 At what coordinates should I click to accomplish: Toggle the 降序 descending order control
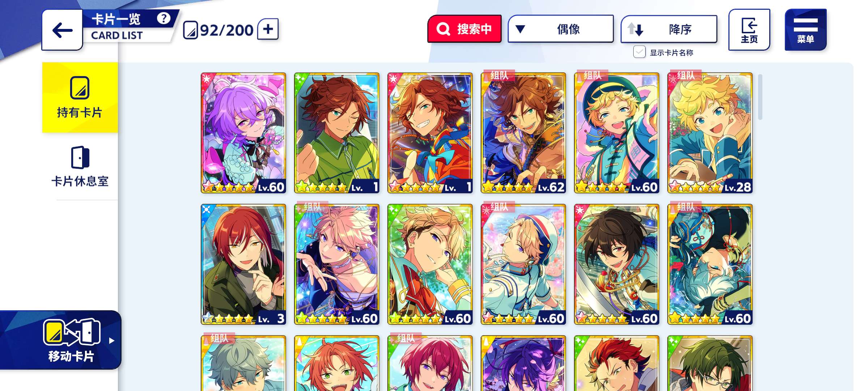[669, 29]
